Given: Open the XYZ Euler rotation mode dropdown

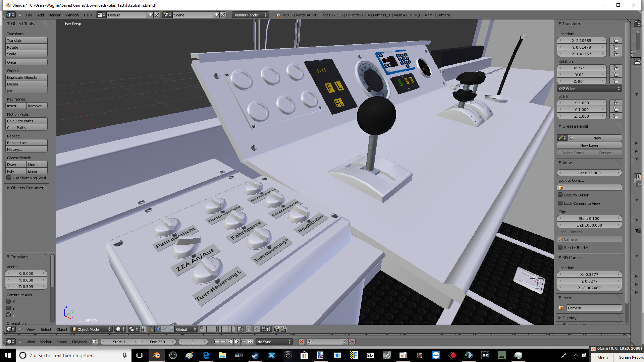Looking at the screenshot, I should click(589, 89).
